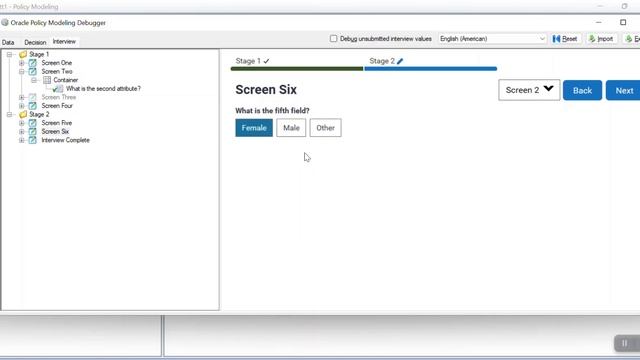Click the Screen One screen icon
The image size is (640, 360).
[32, 63]
